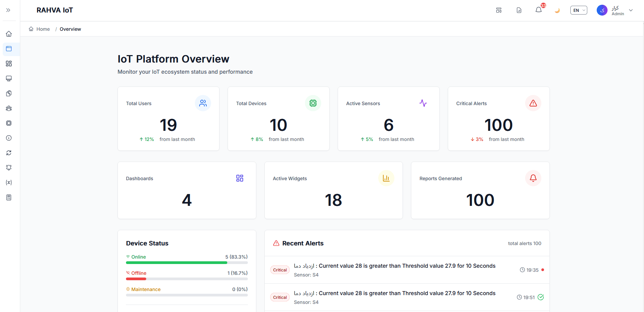This screenshot has width=644, height=312.
Task: Select the chip devices icon in sidebar
Action: 9,123
